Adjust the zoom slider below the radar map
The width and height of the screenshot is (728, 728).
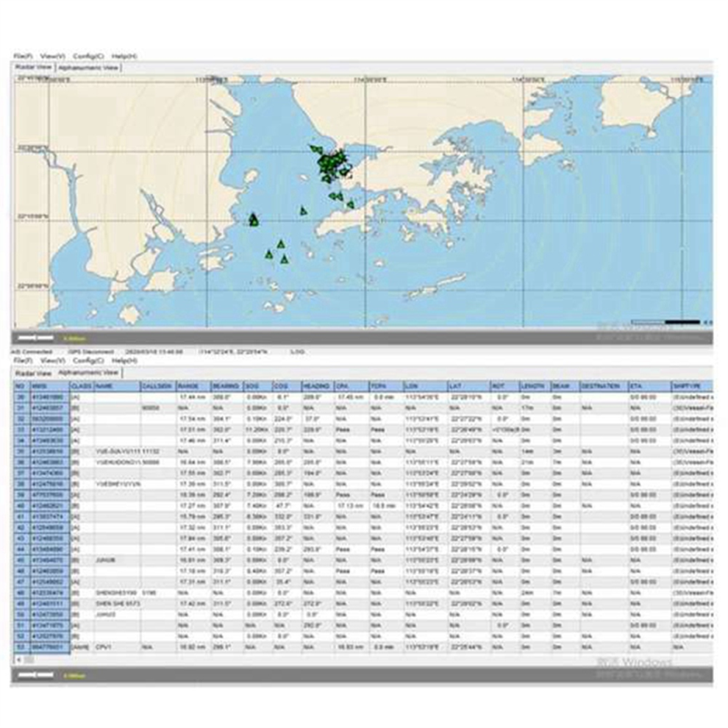coord(36,338)
